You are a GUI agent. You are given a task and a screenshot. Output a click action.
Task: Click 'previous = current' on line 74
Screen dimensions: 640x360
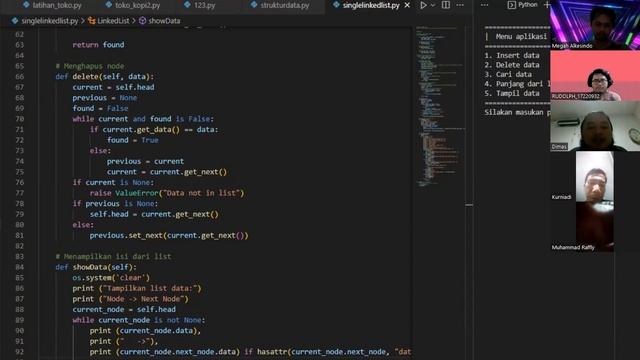[x=145, y=161]
